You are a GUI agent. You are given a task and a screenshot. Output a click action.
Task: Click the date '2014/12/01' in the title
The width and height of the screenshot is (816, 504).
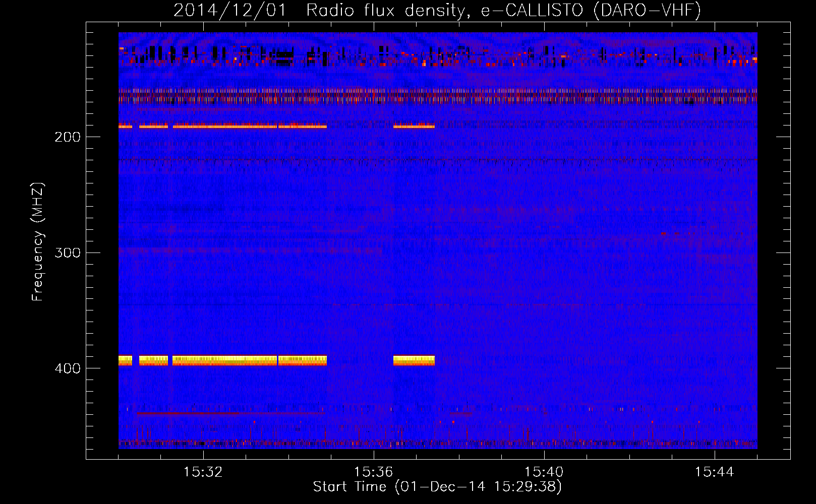pyautogui.click(x=229, y=11)
